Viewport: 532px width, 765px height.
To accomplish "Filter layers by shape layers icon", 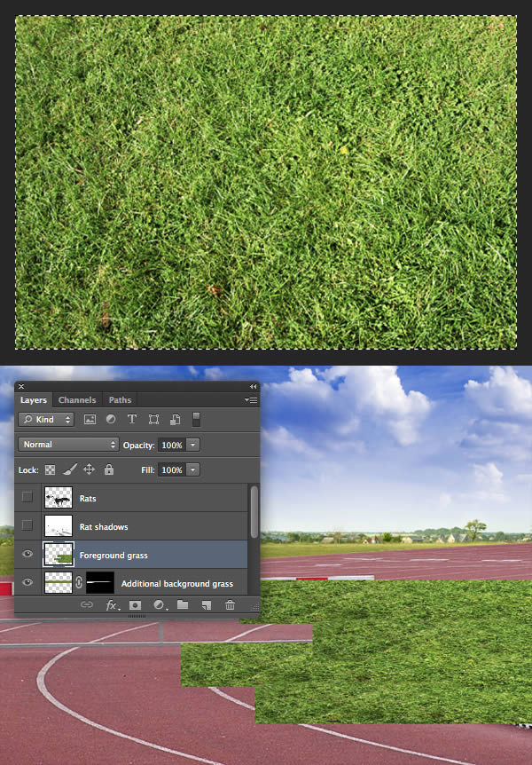I will click(153, 420).
